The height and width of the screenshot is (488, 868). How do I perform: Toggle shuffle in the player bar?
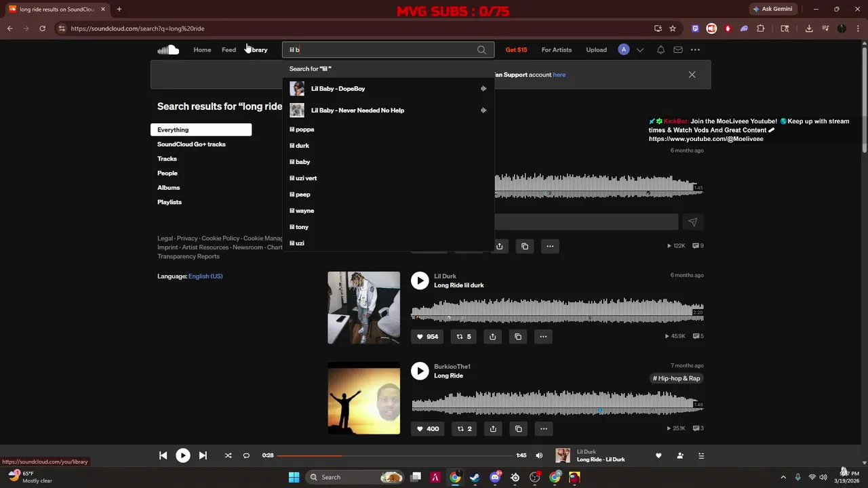pyautogui.click(x=228, y=455)
